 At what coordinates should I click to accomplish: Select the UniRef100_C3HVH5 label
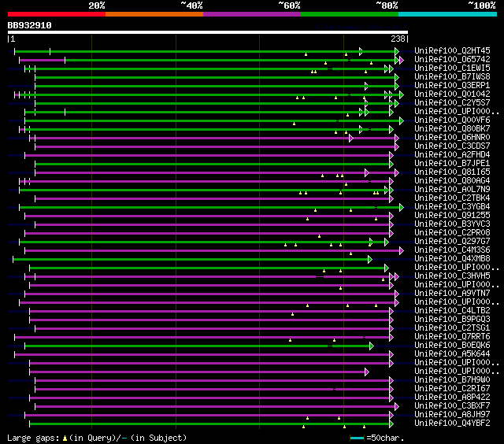[452, 276]
